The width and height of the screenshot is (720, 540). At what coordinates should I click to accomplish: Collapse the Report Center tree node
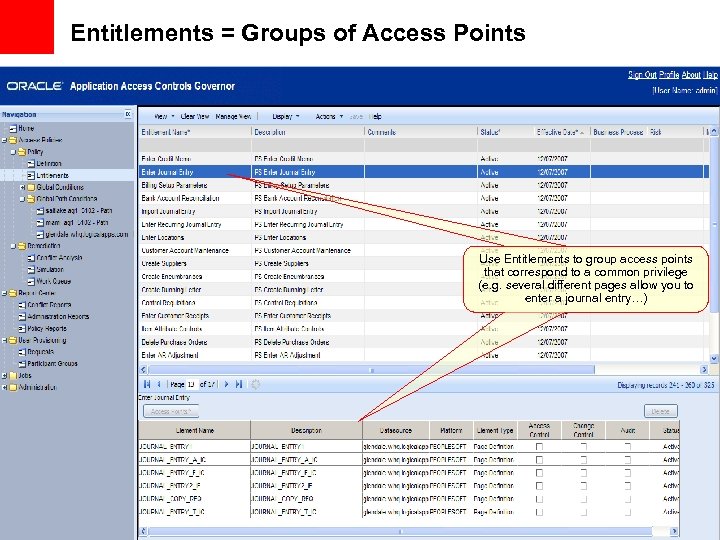[5, 293]
